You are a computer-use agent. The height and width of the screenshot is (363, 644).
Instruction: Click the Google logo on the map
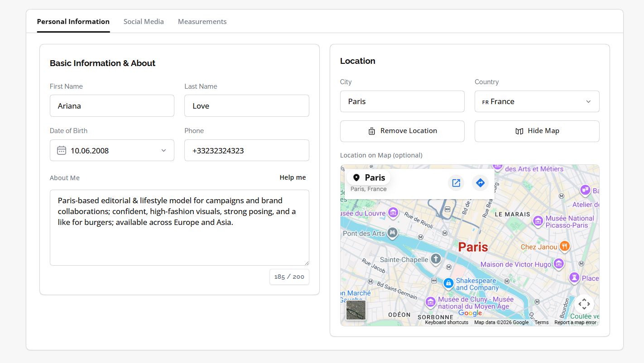pyautogui.click(x=470, y=313)
